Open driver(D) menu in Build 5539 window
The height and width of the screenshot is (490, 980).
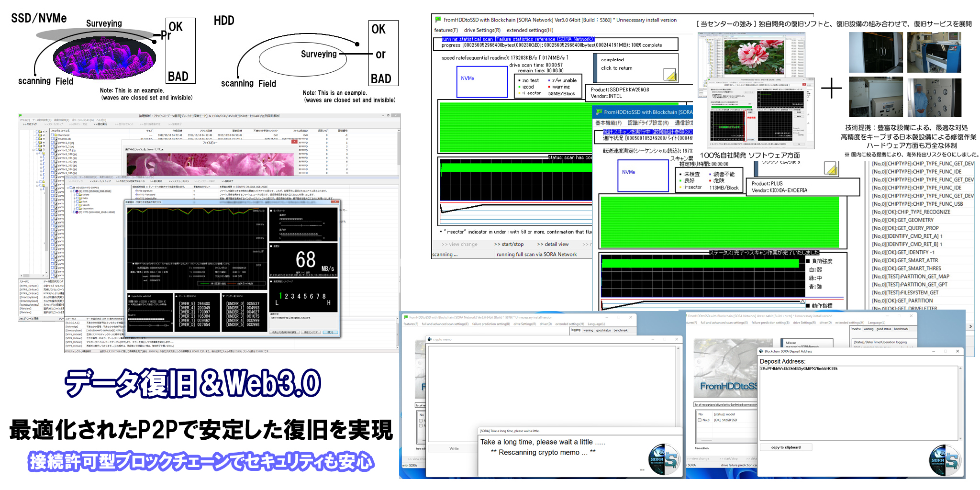825,323
